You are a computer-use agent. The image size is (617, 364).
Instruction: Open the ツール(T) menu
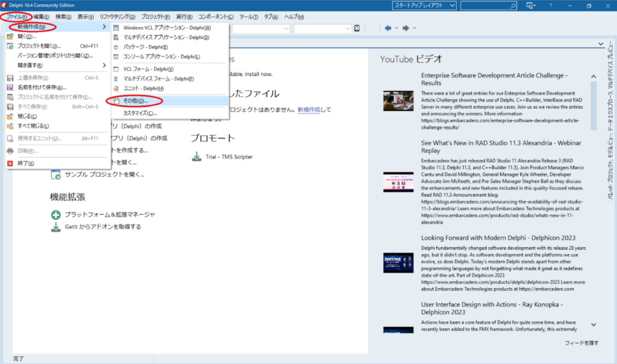pos(249,17)
